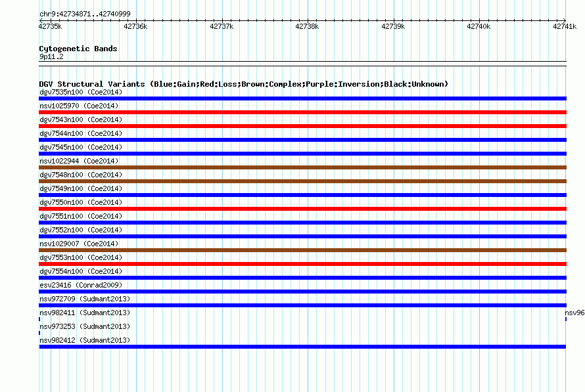The width and height of the screenshot is (585, 392).
Task: Open variant dgv7545n100 (Coe2014) label
Action: coord(81,147)
